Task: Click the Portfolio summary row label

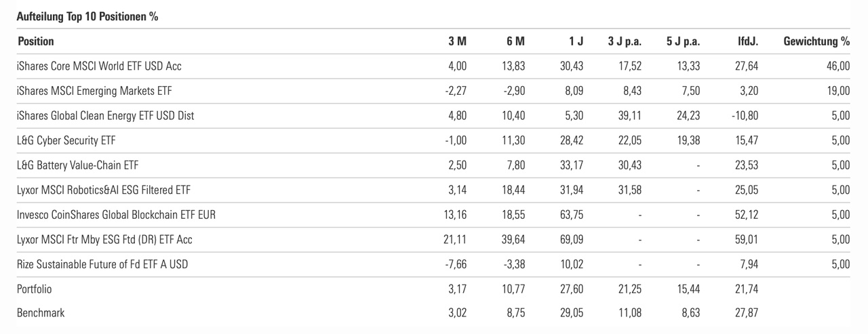Action: (35, 289)
